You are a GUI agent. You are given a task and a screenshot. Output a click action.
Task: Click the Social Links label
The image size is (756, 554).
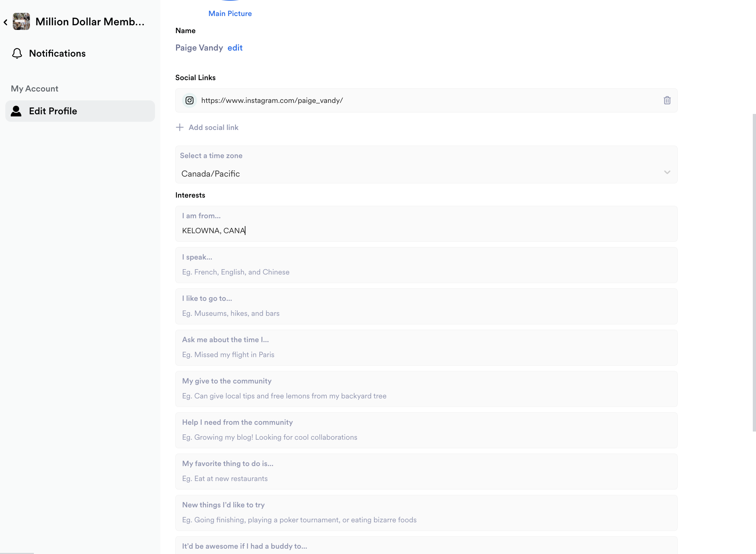[195, 78]
